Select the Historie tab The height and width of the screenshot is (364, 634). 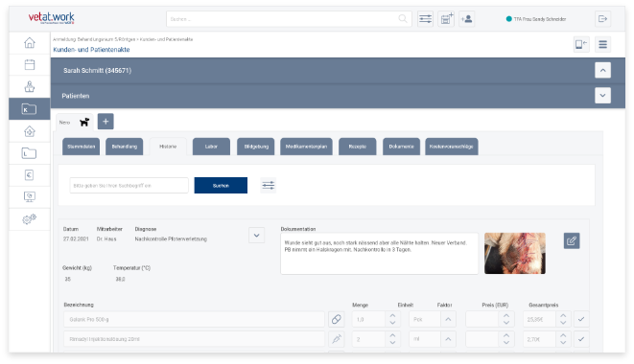pos(168,147)
